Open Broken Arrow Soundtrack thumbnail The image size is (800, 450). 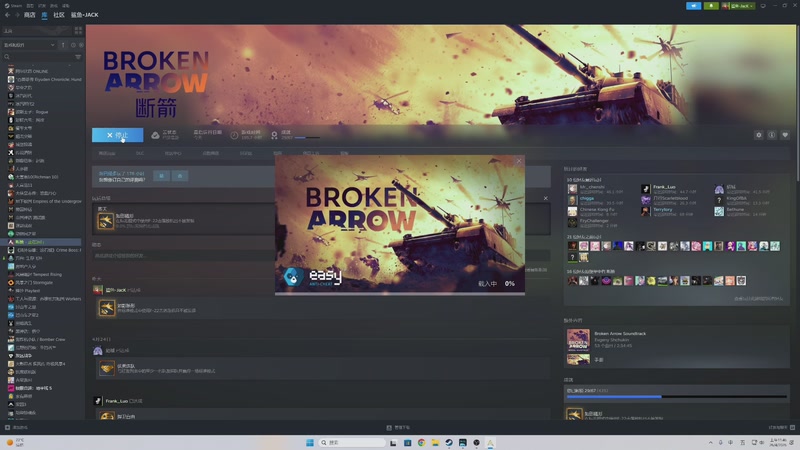pos(578,340)
